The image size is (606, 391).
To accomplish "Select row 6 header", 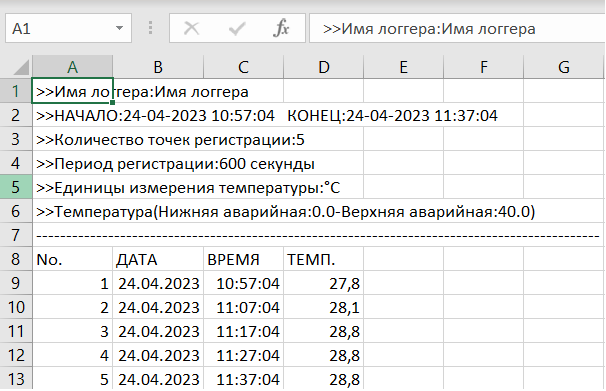I will click(16, 211).
